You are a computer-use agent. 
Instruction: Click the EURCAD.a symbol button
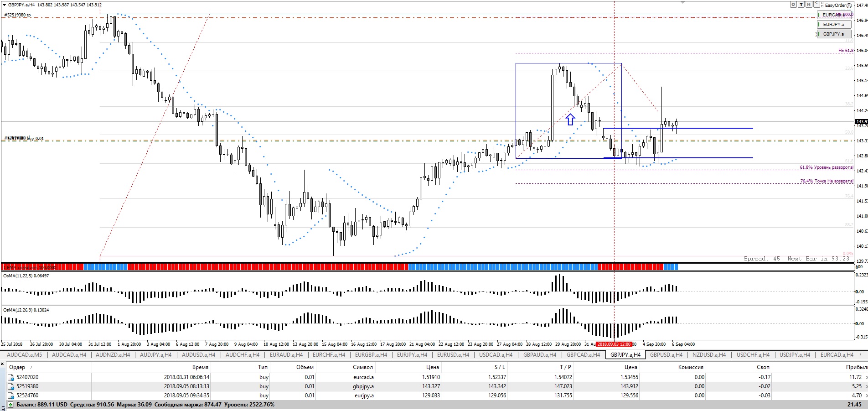click(x=834, y=15)
